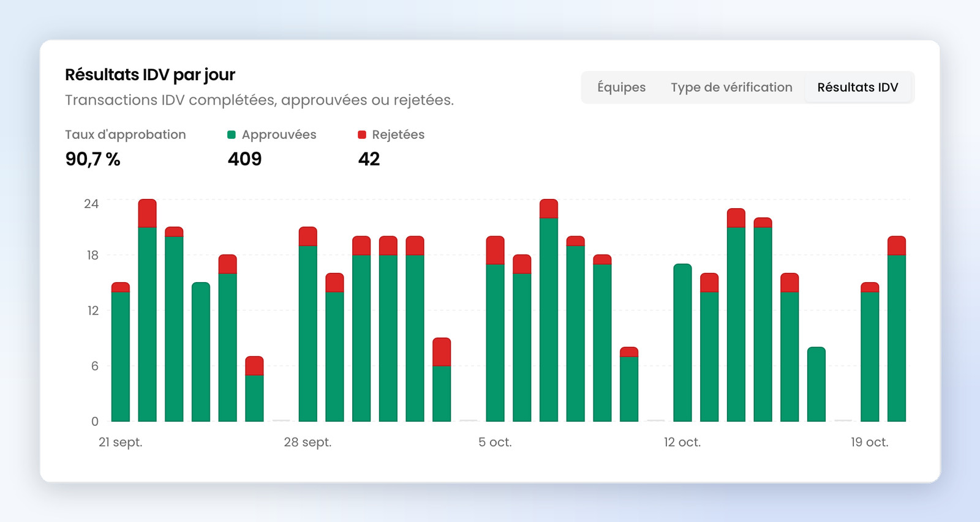Click the "21 sept." date label
Viewport: 980px width, 522px height.
[121, 442]
